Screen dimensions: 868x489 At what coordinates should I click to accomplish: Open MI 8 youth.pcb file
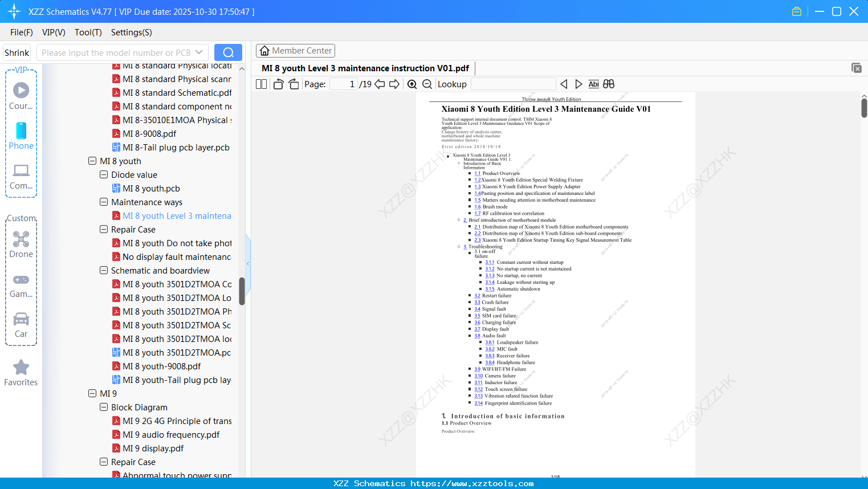pyautogui.click(x=146, y=189)
